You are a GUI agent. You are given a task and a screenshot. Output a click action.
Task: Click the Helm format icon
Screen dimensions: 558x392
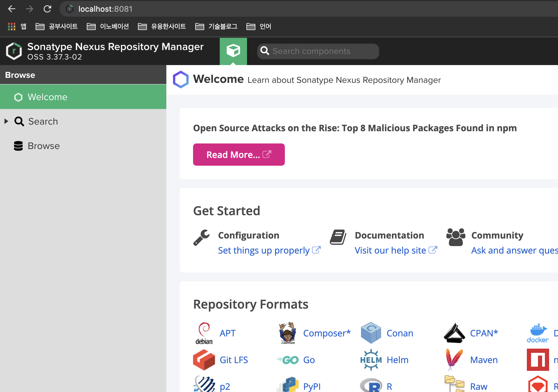pyautogui.click(x=371, y=360)
